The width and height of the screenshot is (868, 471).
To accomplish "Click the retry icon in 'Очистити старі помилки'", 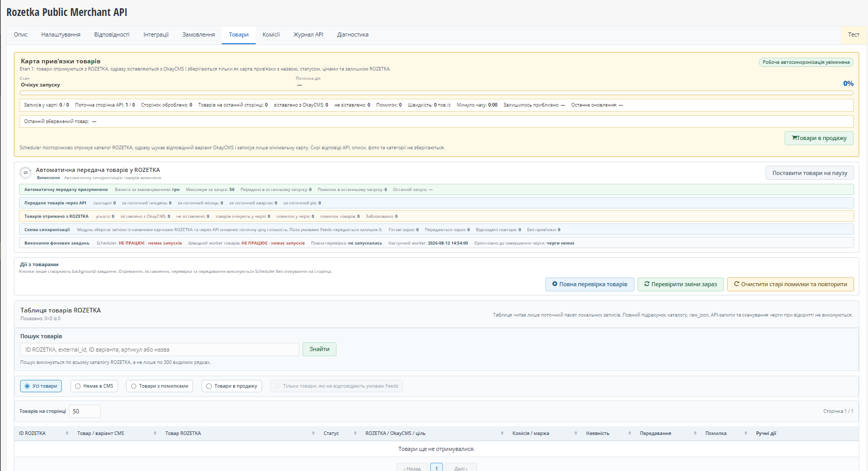I will coord(736,284).
